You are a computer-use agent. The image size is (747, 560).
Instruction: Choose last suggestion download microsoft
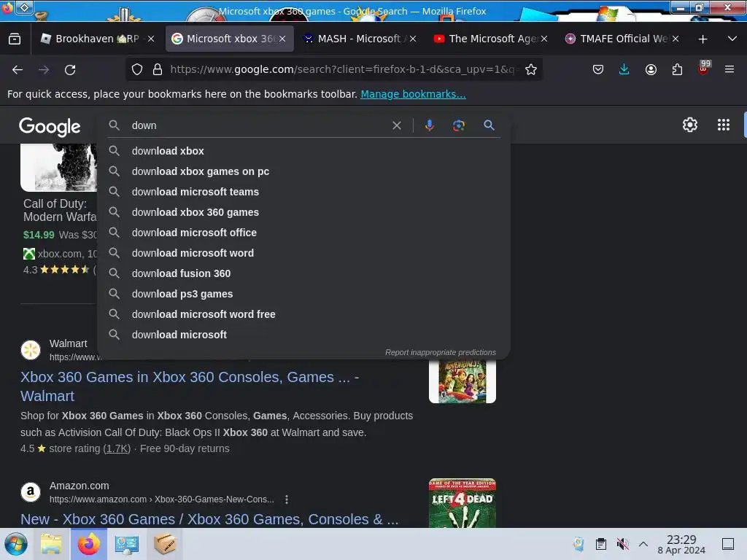click(304, 335)
